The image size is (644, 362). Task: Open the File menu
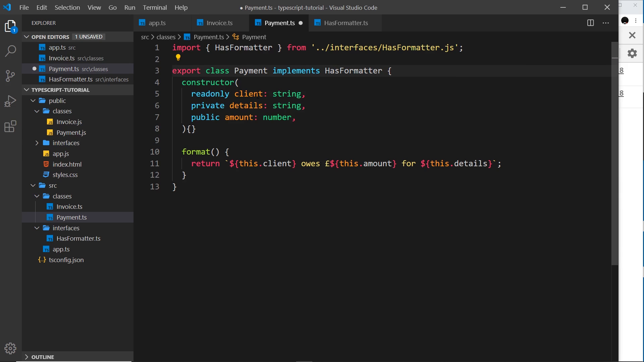[24, 7]
